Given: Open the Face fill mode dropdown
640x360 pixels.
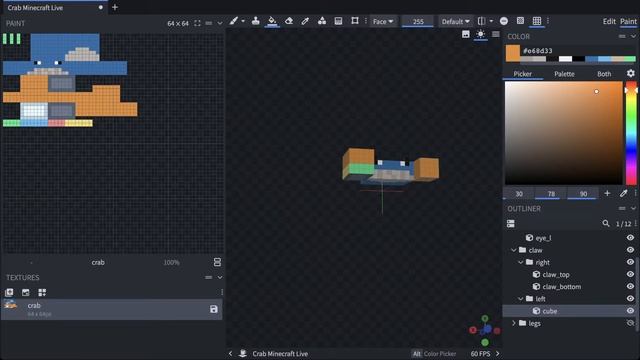Looking at the screenshot, I should pos(383,21).
